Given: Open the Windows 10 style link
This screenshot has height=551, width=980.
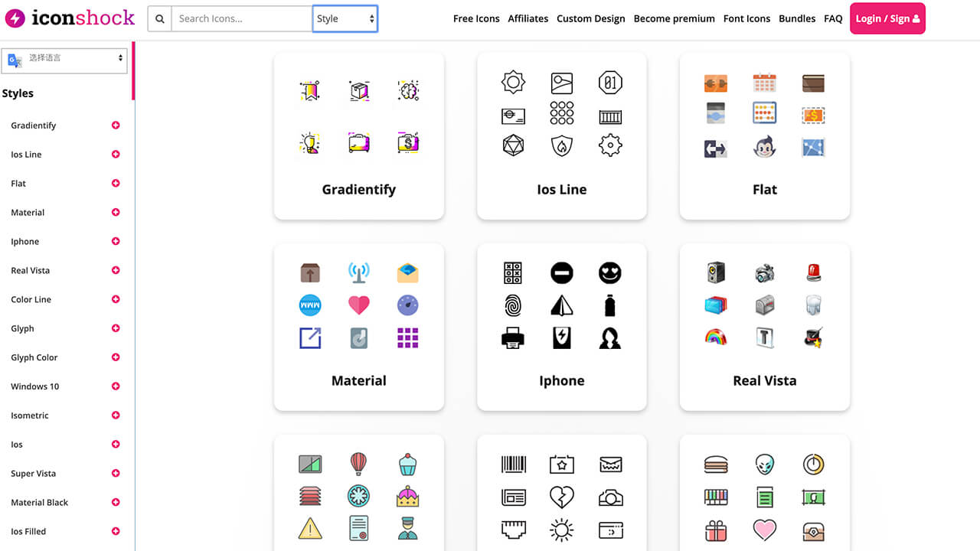Looking at the screenshot, I should pos(34,386).
